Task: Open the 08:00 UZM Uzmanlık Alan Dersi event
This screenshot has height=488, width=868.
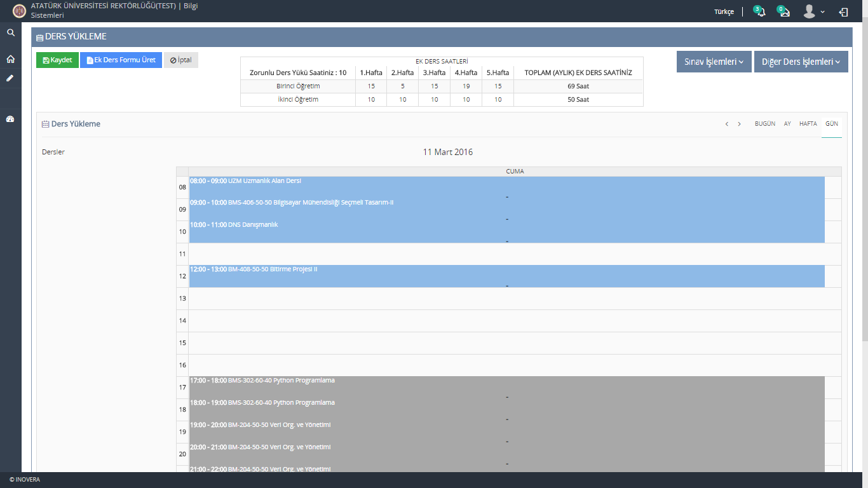Action: [x=506, y=187]
